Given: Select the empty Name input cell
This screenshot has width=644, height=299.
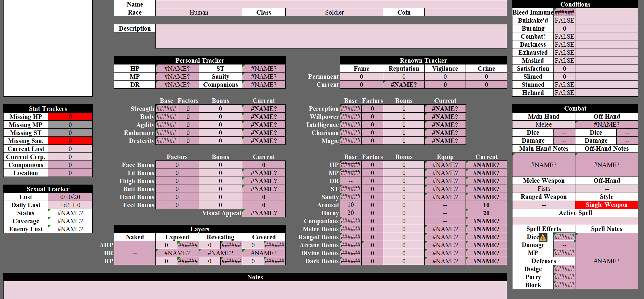Looking at the screenshot, I should point(331,4).
